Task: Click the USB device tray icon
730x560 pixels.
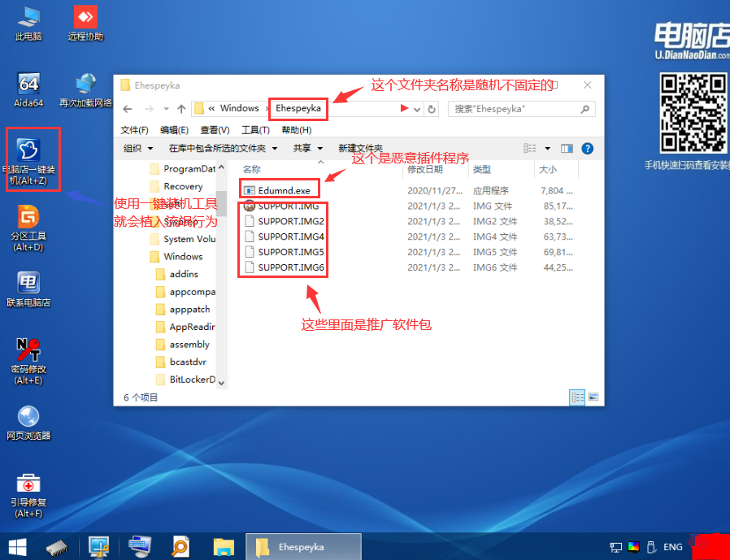Action: coord(651,547)
